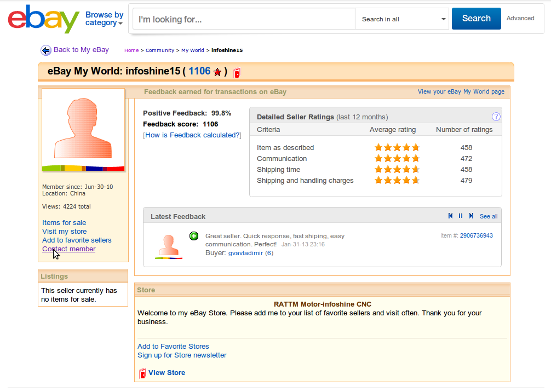The height and width of the screenshot is (392, 551).
Task: Click Shipping and handling charges star rating
Action: (x=397, y=181)
